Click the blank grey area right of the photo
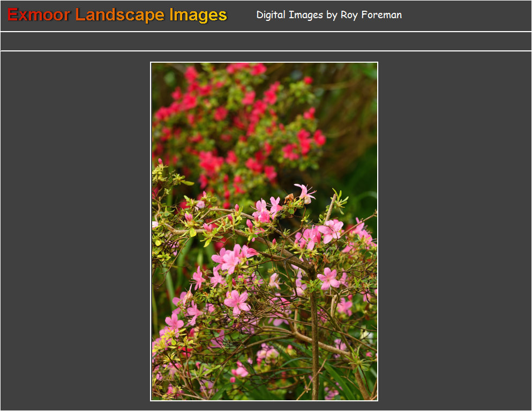The width and height of the screenshot is (532, 411). pos(454,230)
